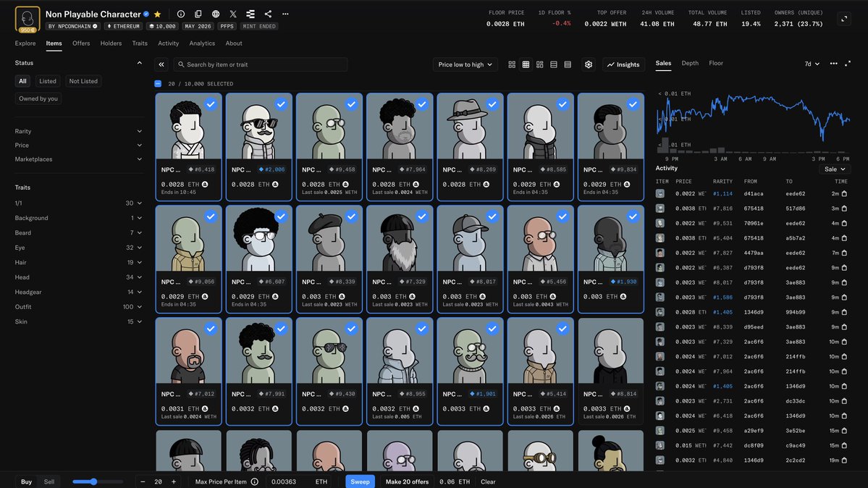Select the active compact grid view icon
The width and height of the screenshot is (868, 488).
pos(526,65)
